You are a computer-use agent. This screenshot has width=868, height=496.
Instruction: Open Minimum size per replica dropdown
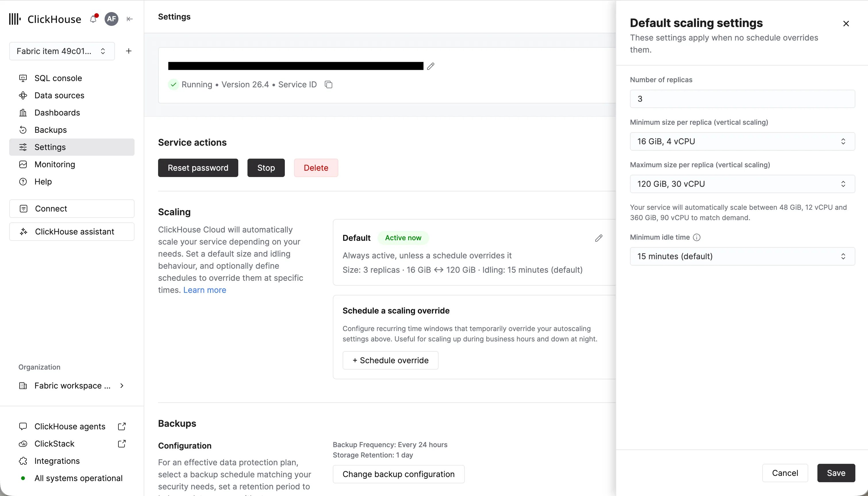tap(742, 141)
